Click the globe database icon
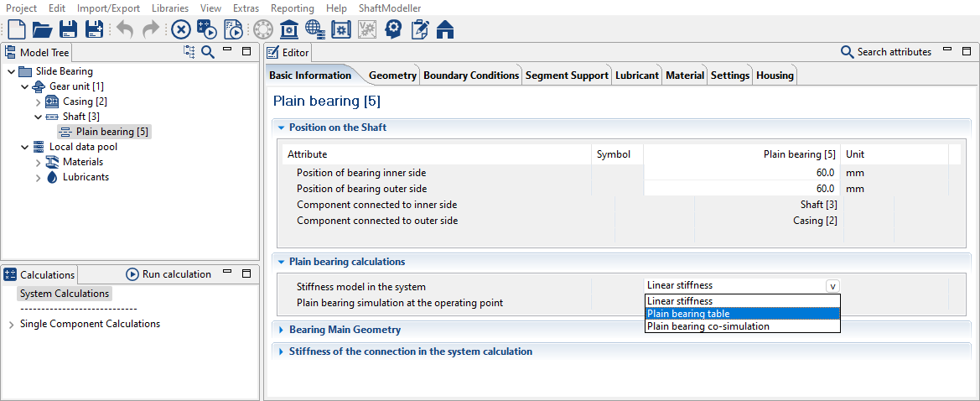The width and height of the screenshot is (980, 401). coord(315,29)
